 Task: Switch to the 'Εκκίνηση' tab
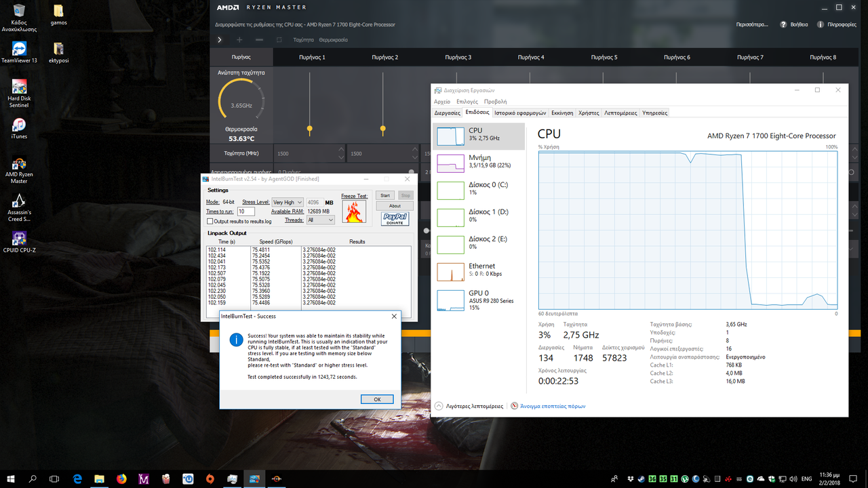[562, 113]
